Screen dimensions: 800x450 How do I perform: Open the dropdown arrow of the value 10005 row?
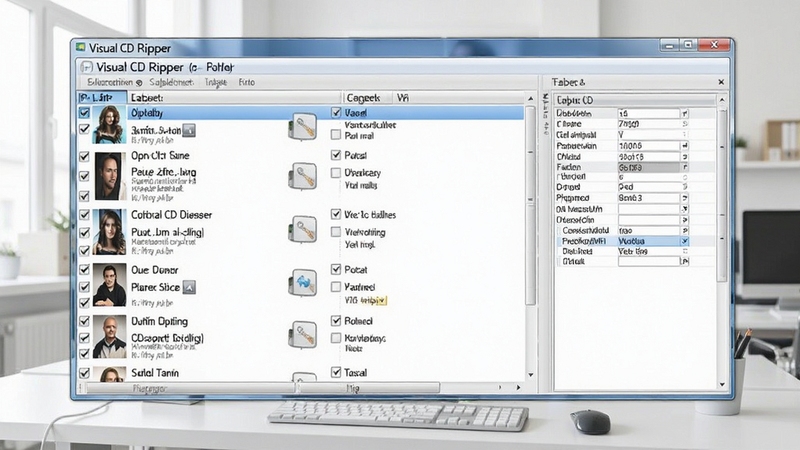point(685,146)
